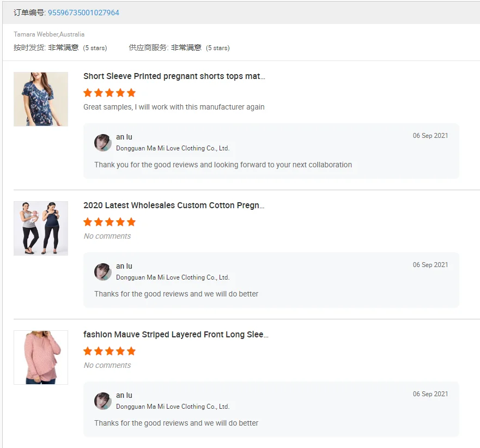
Task: Open the cotton pregnancy tank tops thumbnail
Action: [41, 228]
